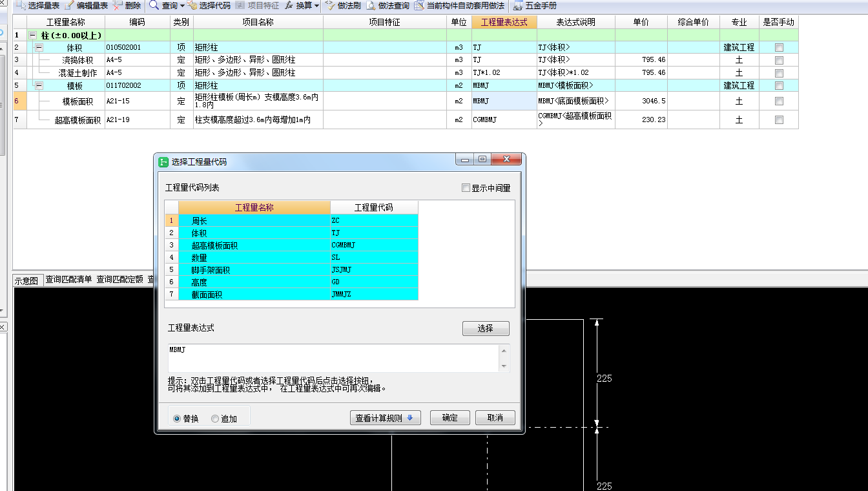Switch to the 查询匹配定额 tab
The width and height of the screenshot is (868, 491).
coord(119,280)
